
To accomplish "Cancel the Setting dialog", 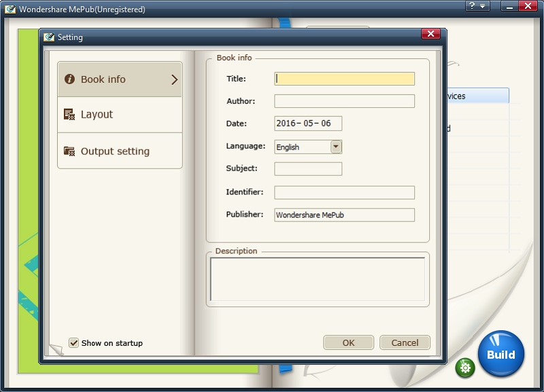I will 405,342.
